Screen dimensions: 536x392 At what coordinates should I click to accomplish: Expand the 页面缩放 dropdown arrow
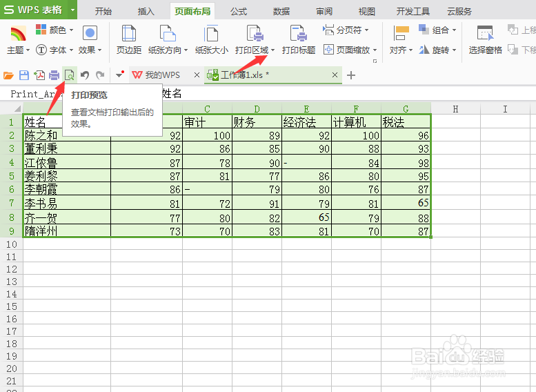coord(375,50)
